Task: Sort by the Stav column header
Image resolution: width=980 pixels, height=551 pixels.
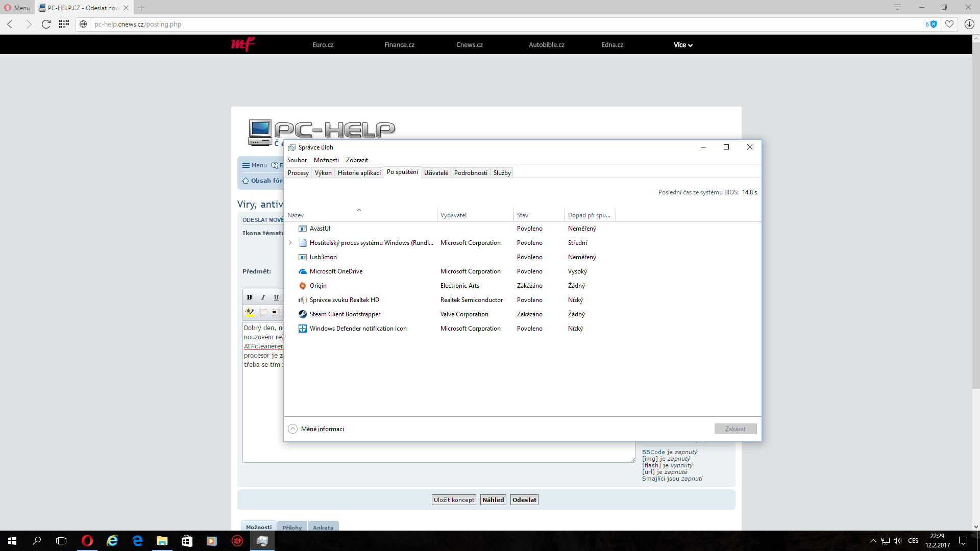Action: [523, 215]
